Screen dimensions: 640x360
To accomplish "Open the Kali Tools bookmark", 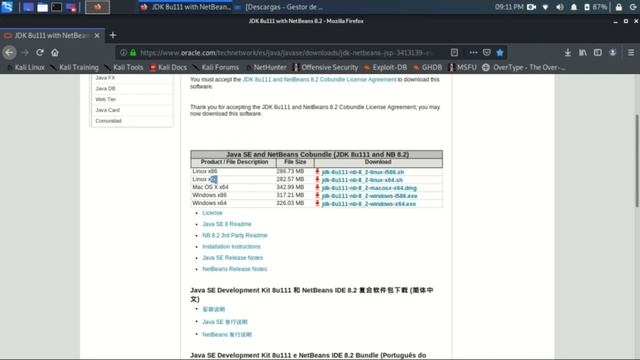I will point(124,67).
